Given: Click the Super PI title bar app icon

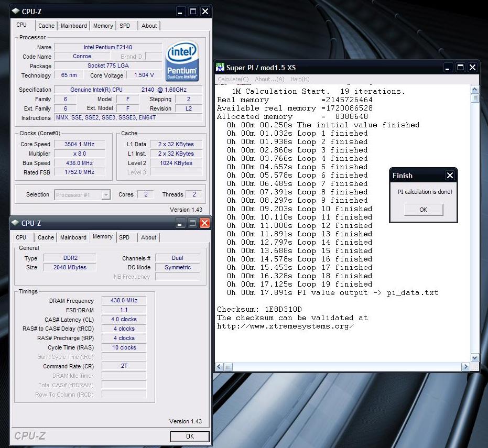Looking at the screenshot, I should pyautogui.click(x=220, y=67).
